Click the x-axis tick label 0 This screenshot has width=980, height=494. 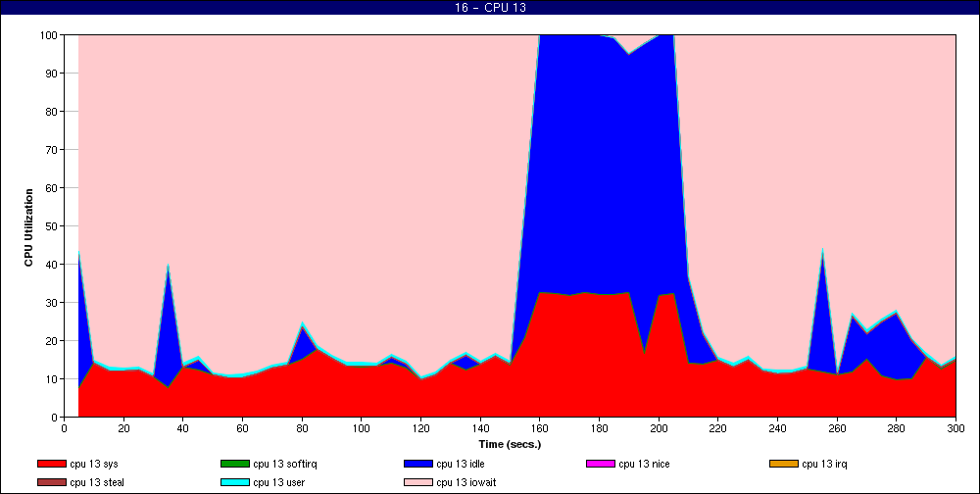(x=64, y=428)
